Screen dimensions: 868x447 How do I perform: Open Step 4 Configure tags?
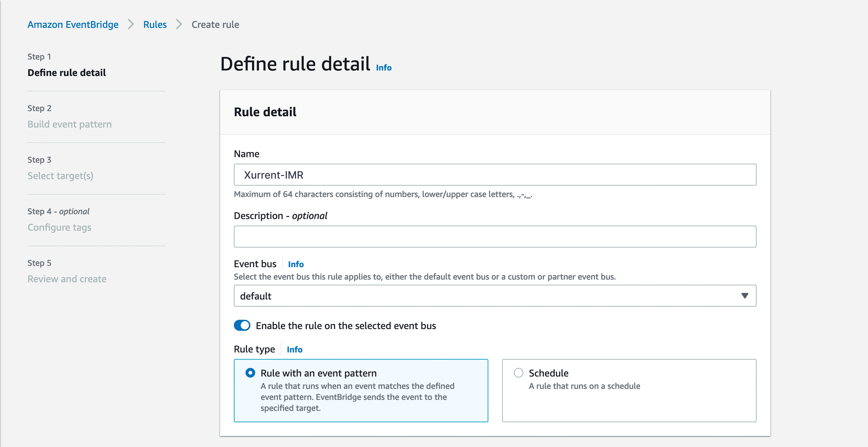pos(59,227)
